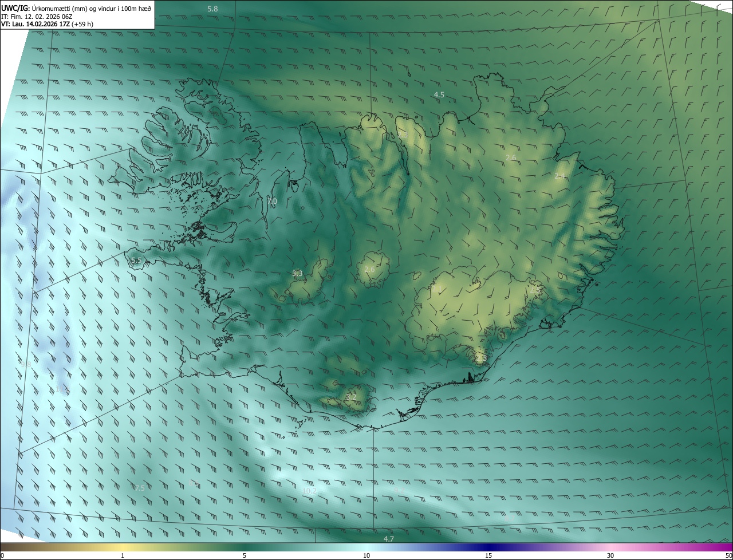Click the '5.8' value near the top edge
The width and height of the screenshot is (733, 560).
pyautogui.click(x=212, y=9)
